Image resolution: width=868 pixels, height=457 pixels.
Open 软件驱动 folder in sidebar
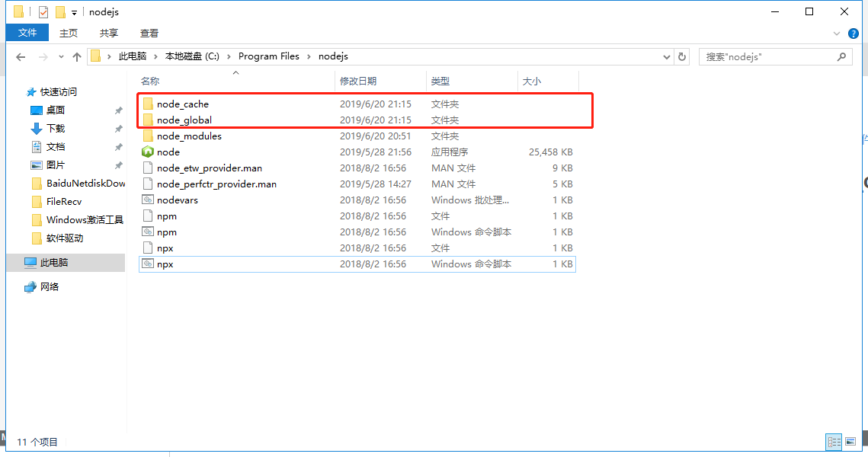click(65, 238)
